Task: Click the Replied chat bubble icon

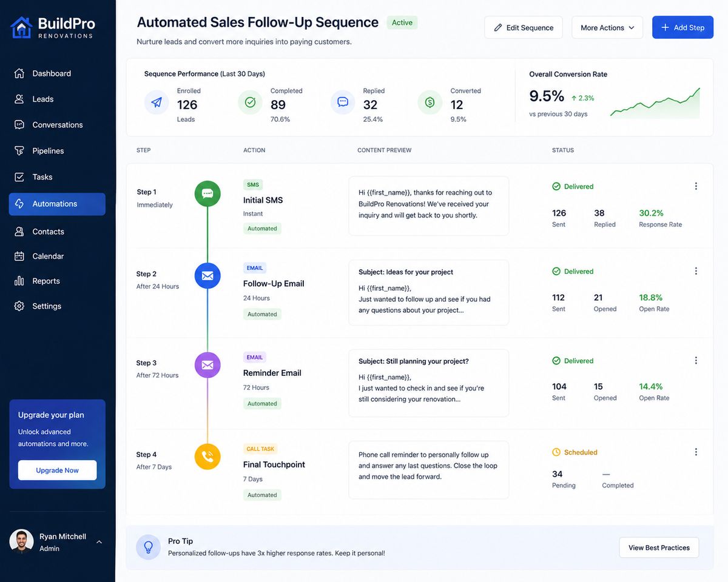Action: click(343, 102)
